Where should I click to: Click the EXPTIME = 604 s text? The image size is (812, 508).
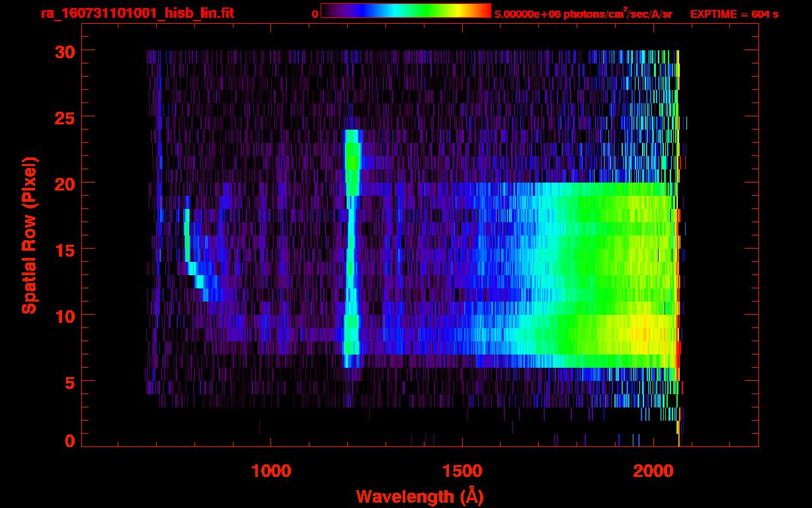[x=734, y=14]
